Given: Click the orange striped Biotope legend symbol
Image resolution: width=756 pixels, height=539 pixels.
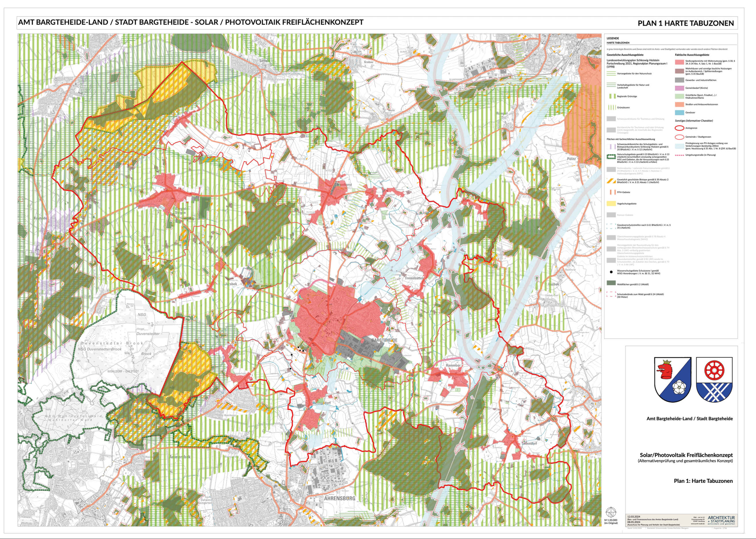Looking at the screenshot, I should [611, 181].
